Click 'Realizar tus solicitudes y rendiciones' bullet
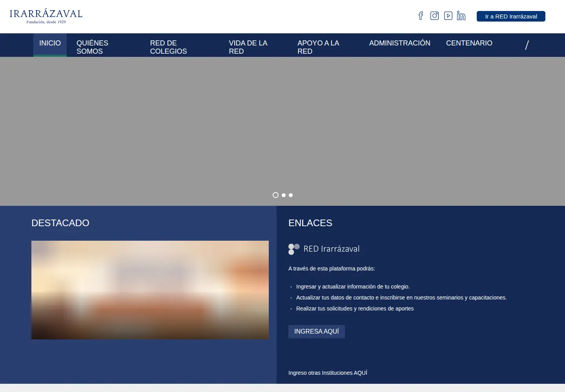The width and height of the screenshot is (565, 392). click(x=355, y=309)
